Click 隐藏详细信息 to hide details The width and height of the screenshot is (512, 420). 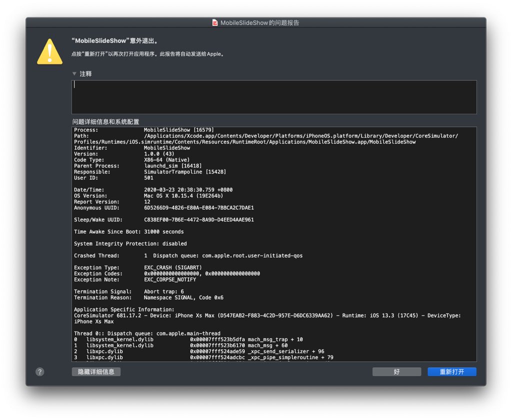(x=96, y=371)
